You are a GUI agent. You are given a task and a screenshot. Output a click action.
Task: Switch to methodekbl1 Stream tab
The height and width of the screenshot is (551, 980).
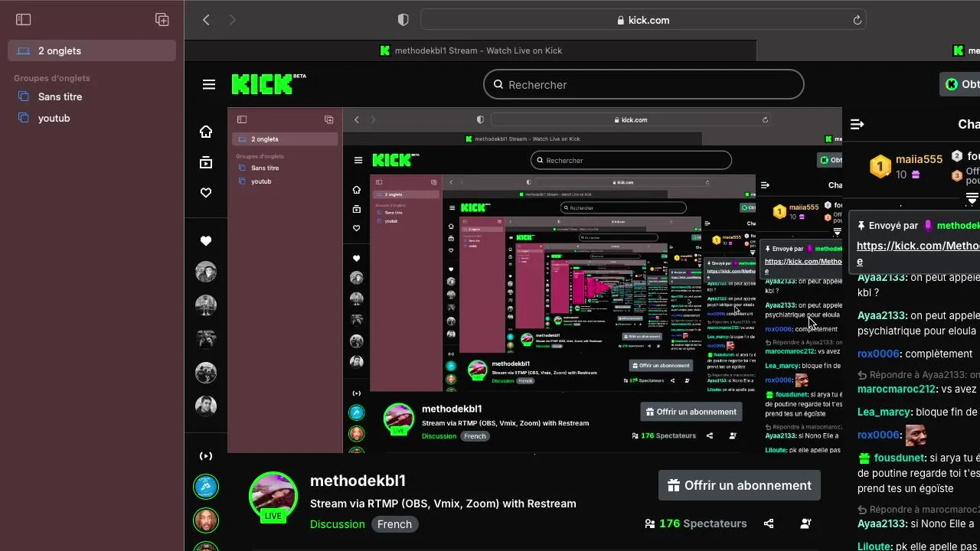pos(471,51)
